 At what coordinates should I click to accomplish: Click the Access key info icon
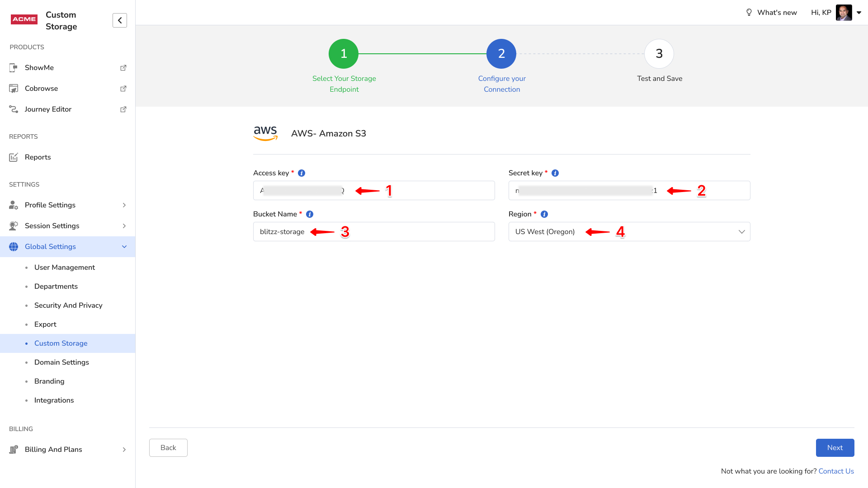[x=302, y=173]
